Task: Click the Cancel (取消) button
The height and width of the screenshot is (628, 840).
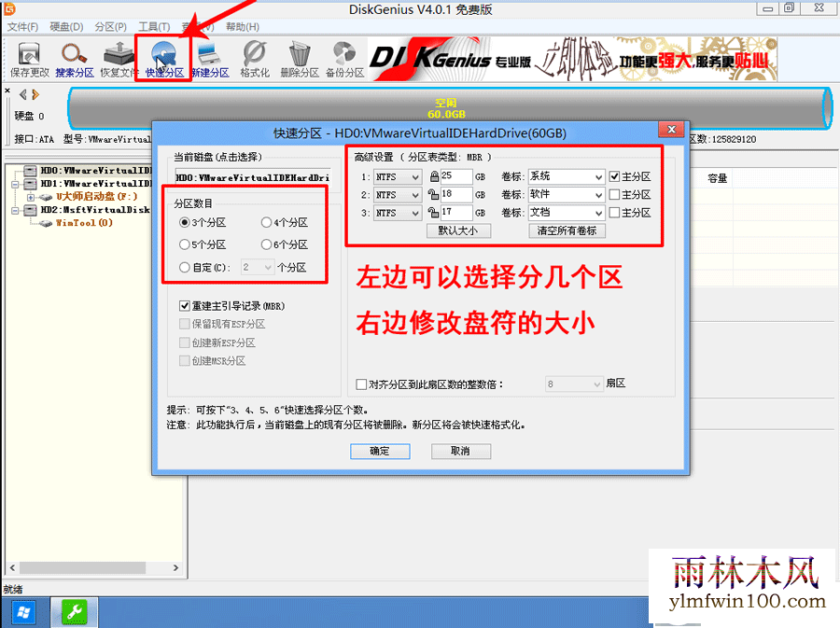Action: pyautogui.click(x=461, y=452)
